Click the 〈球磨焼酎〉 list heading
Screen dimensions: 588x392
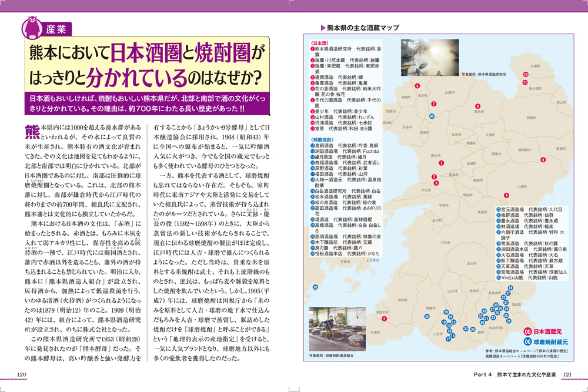[x=322, y=140]
